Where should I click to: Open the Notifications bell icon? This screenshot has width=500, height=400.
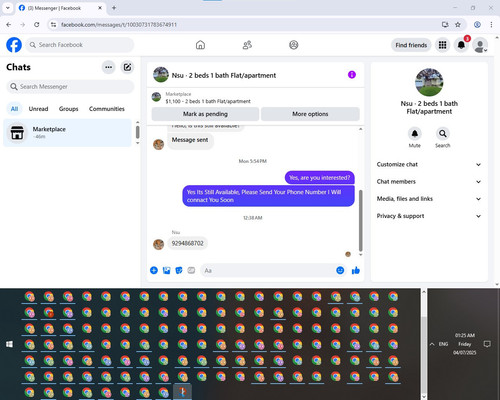pyautogui.click(x=461, y=45)
